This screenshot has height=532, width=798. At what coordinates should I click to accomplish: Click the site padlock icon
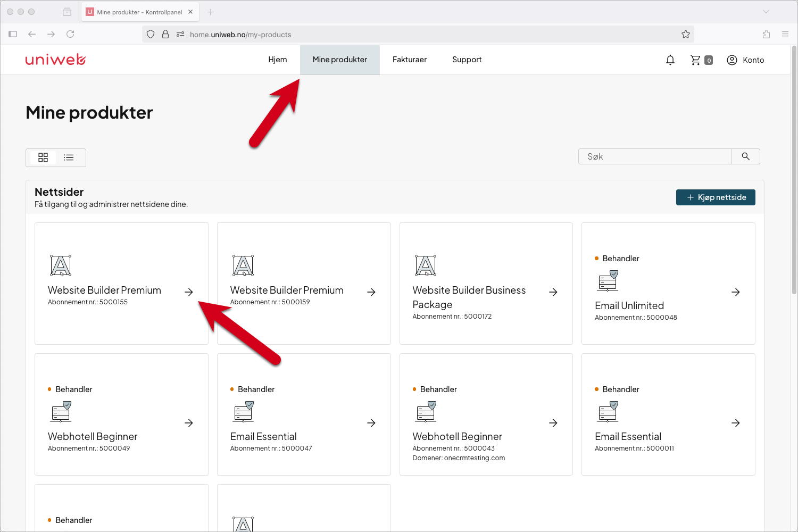tap(165, 34)
